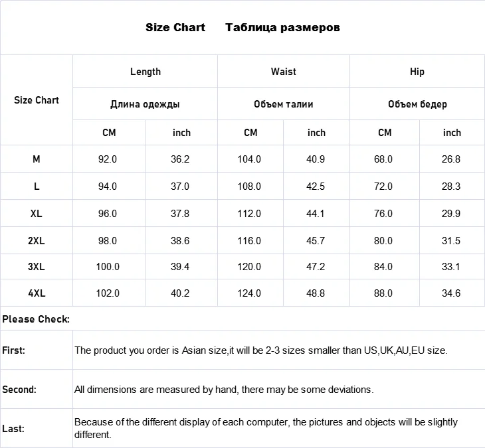The image size is (485, 448).
Task: Click the 4XL size row label
Action: point(37,293)
